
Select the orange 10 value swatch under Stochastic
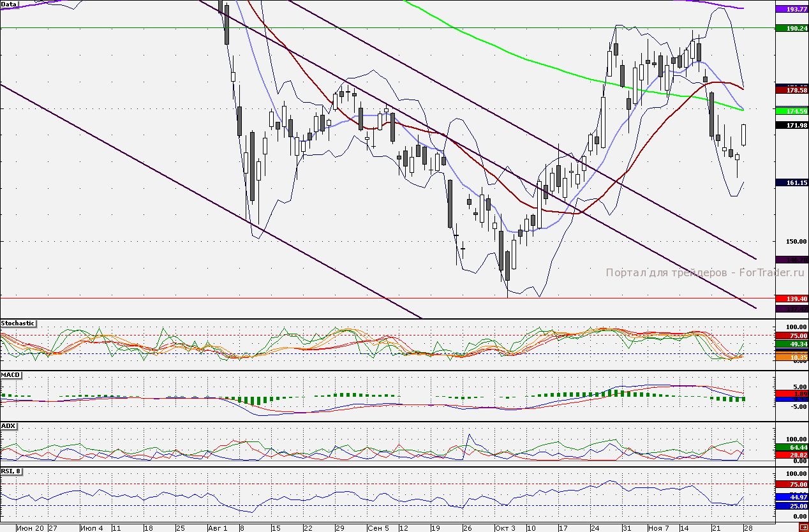point(791,358)
